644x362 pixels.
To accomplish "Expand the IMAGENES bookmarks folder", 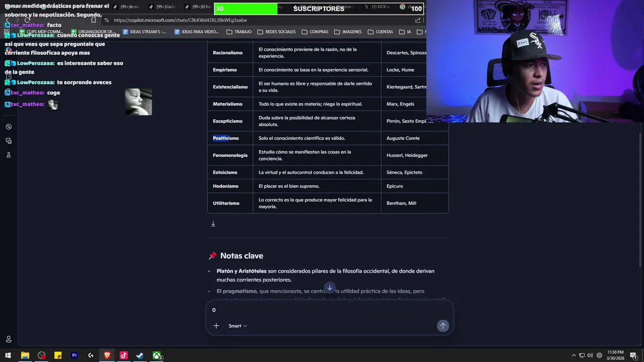I will [348, 32].
